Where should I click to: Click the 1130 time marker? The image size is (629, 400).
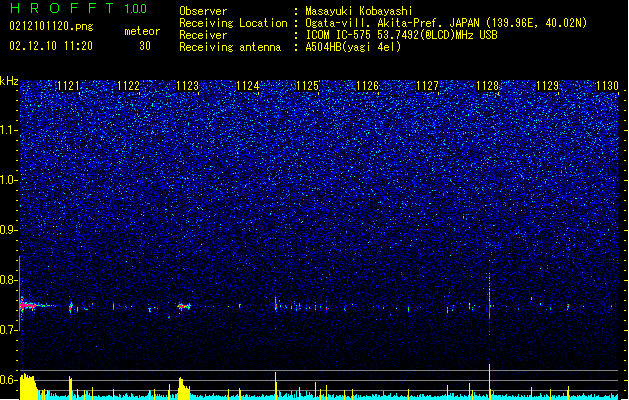tap(607, 85)
